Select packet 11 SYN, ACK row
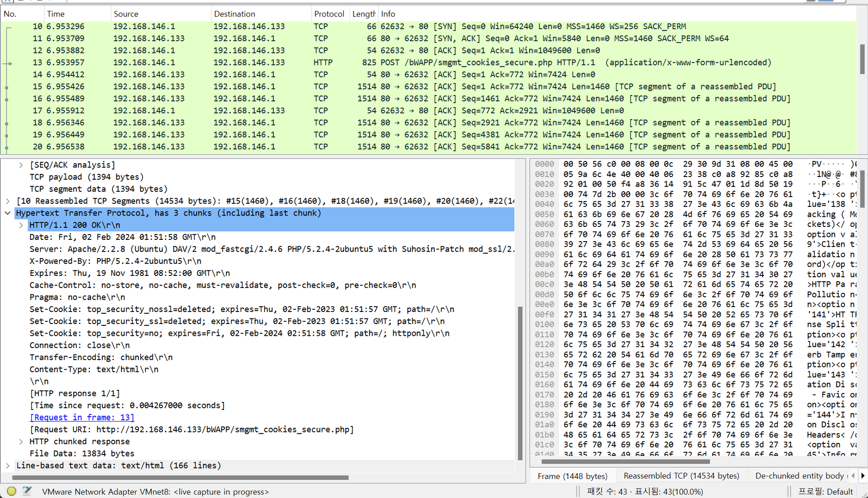The height and width of the screenshot is (498, 868). pyautogui.click(x=428, y=39)
